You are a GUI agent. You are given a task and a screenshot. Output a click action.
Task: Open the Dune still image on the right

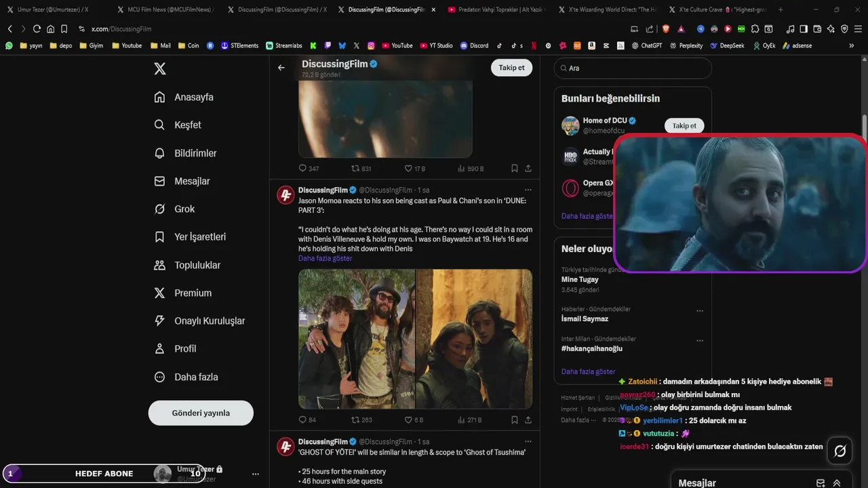[x=474, y=339]
